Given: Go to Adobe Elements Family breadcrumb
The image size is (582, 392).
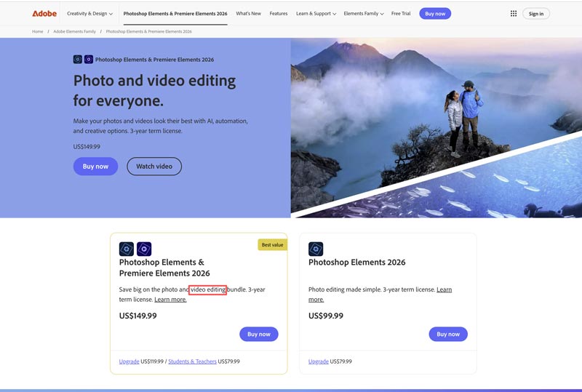Looking at the screenshot, I should click(75, 31).
